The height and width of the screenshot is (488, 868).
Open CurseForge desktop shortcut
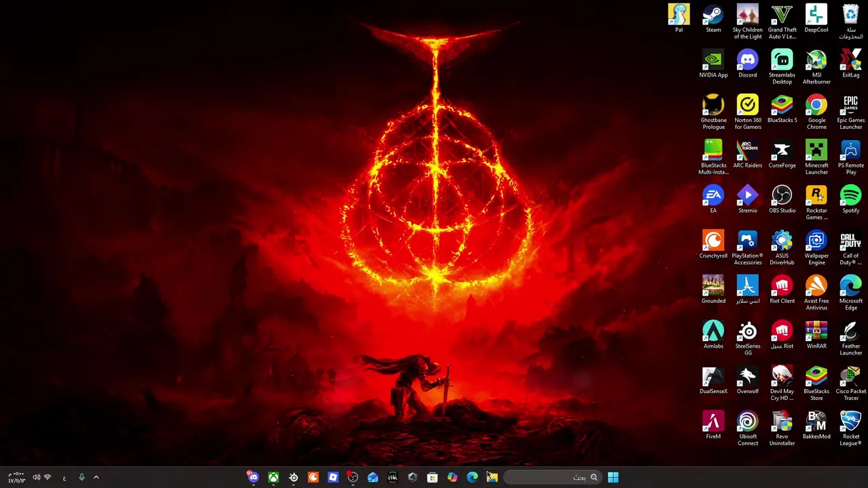[782, 155]
